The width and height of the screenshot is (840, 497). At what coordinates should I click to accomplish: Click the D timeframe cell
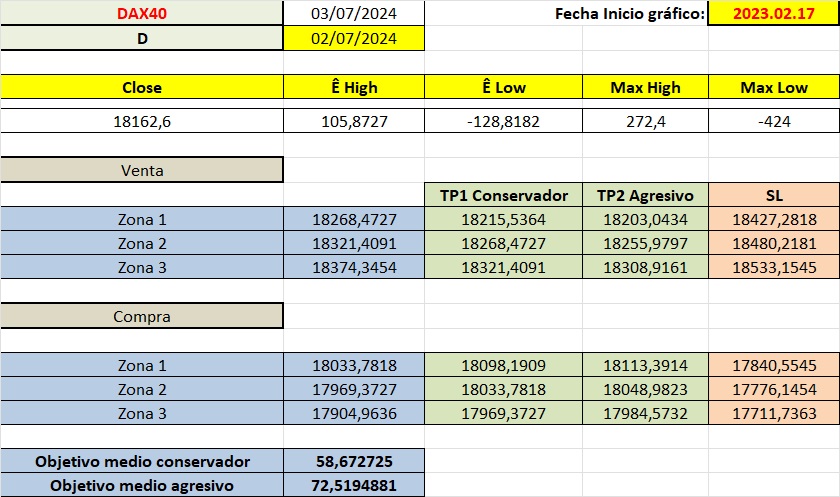pos(141,39)
